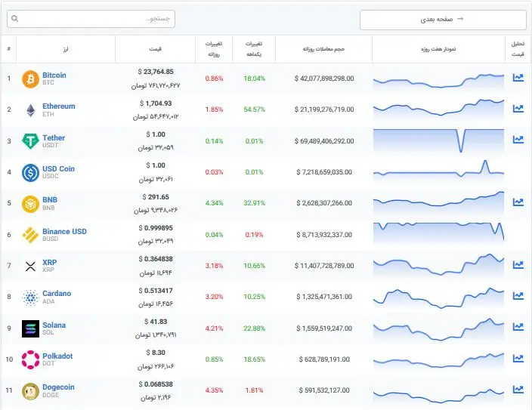Open price analysis chart icon for Bitcoin
Image resolution: width=532 pixels, height=410 pixels.
coord(518,78)
